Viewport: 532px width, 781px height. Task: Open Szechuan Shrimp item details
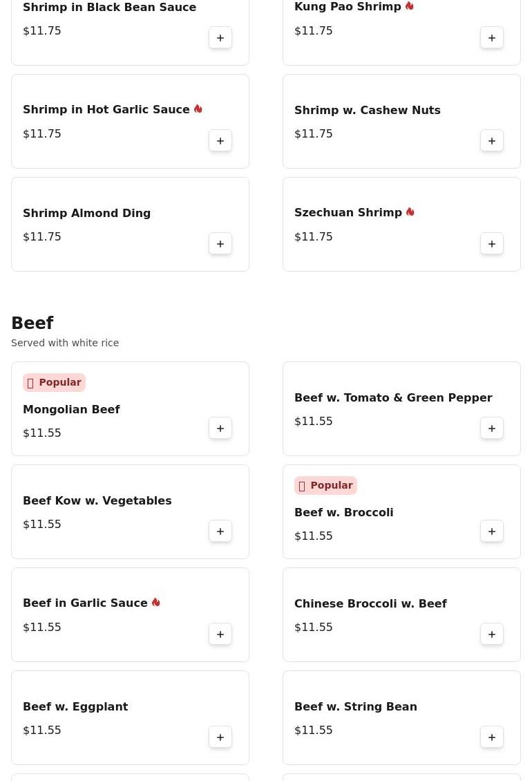click(x=348, y=213)
